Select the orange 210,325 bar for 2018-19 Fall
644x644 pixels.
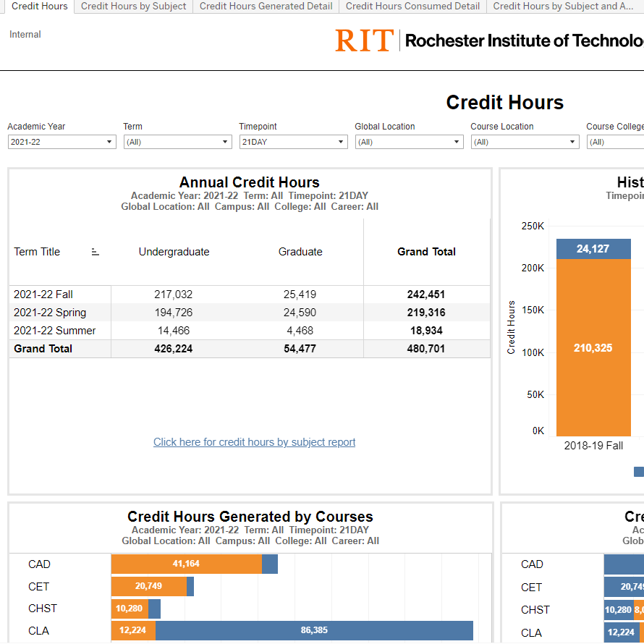click(x=593, y=347)
